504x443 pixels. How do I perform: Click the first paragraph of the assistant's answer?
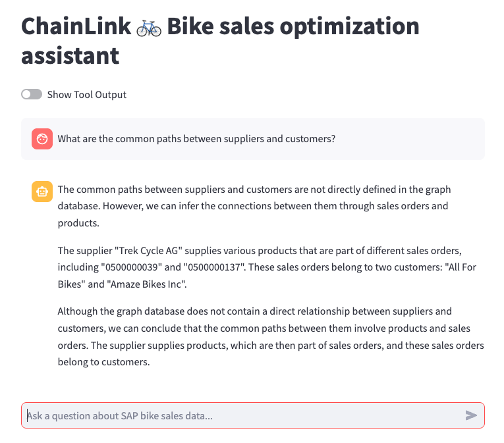coord(254,206)
